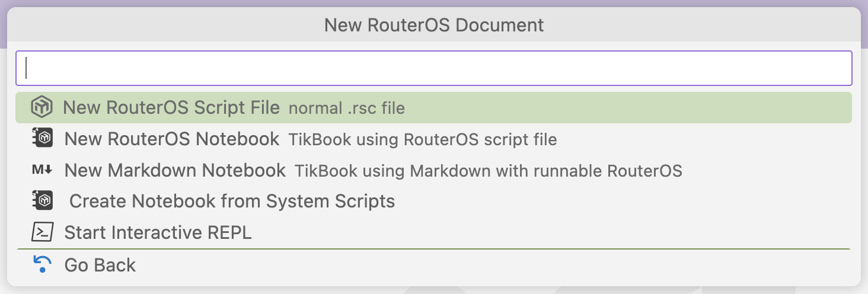This screenshot has width=868, height=294.
Task: Click the MikroTik icon for Script File
Action: [42, 107]
